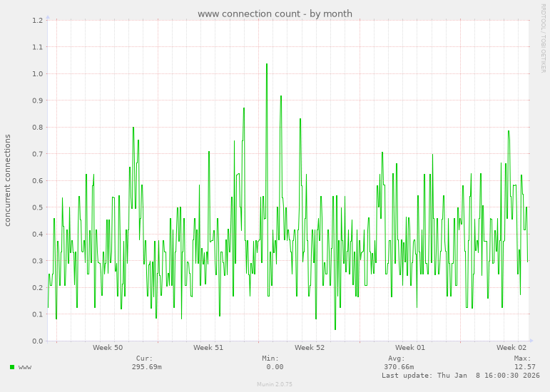
Task: Click the 'Max:' column header
Action: point(523,359)
